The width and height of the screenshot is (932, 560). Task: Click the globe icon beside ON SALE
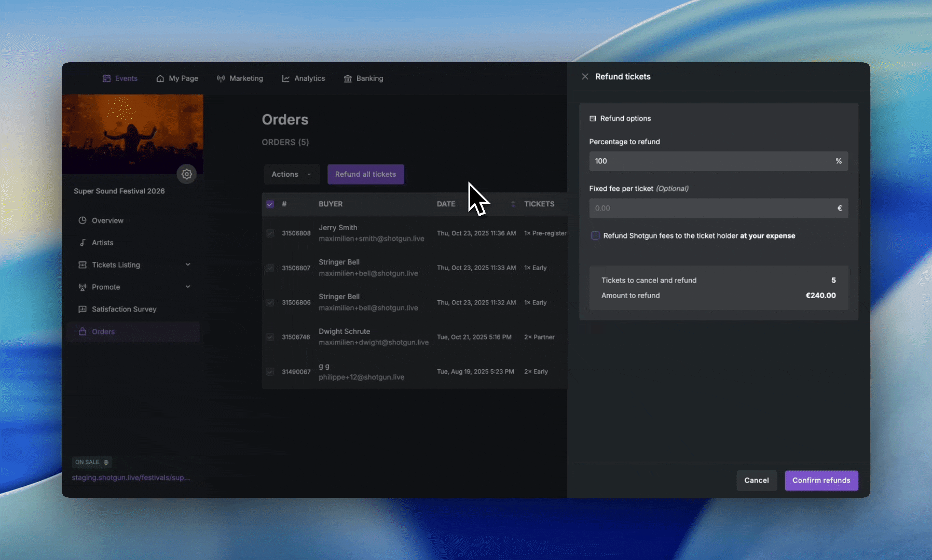coord(106,463)
